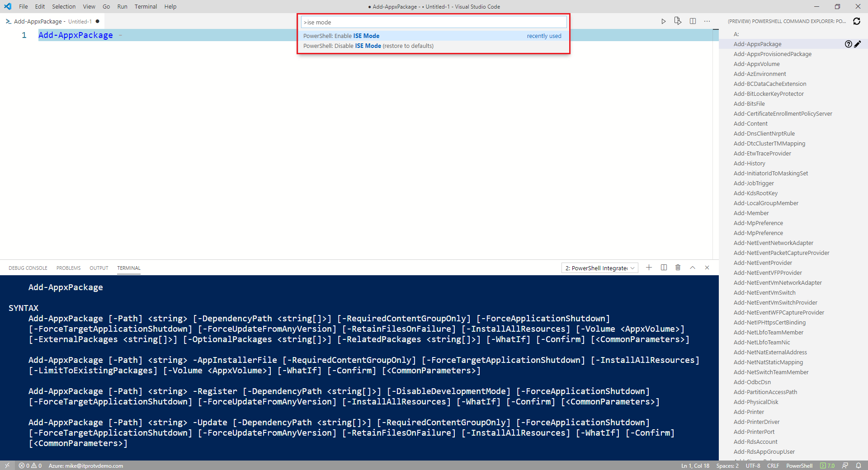Open the Selection menu
This screenshot has width=868, height=470.
tap(64, 6)
